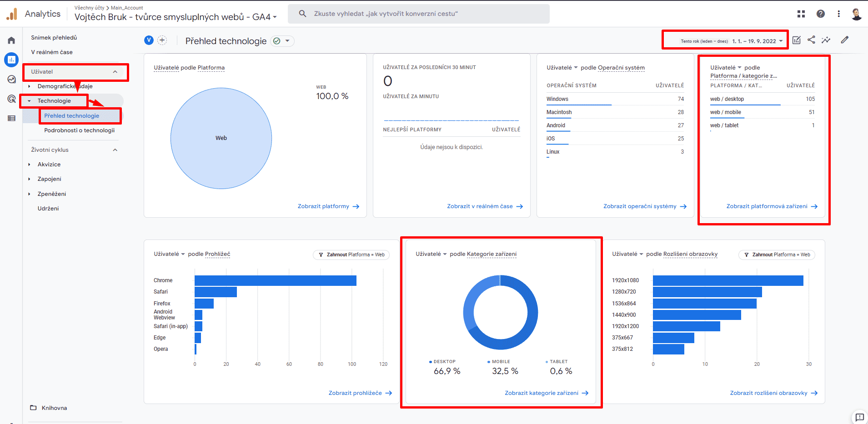The width and height of the screenshot is (868, 424).
Task: Open the Akvizice menu item
Action: (x=49, y=164)
